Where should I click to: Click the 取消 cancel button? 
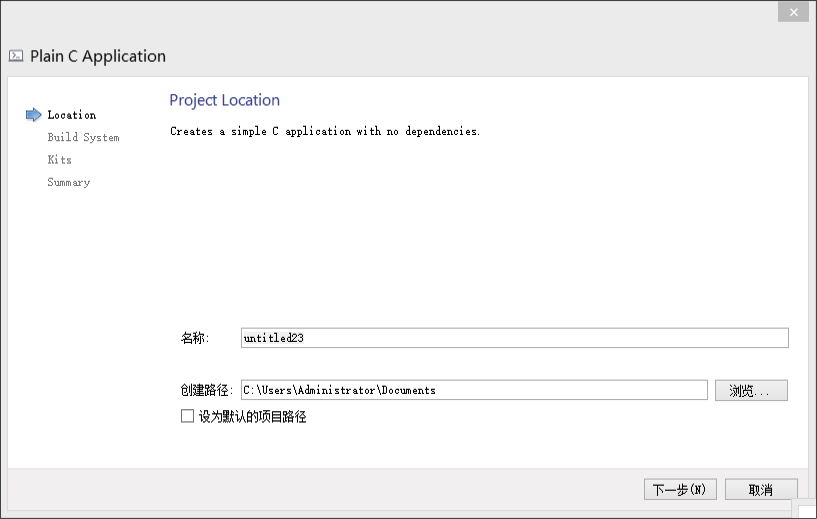pyautogui.click(x=760, y=490)
